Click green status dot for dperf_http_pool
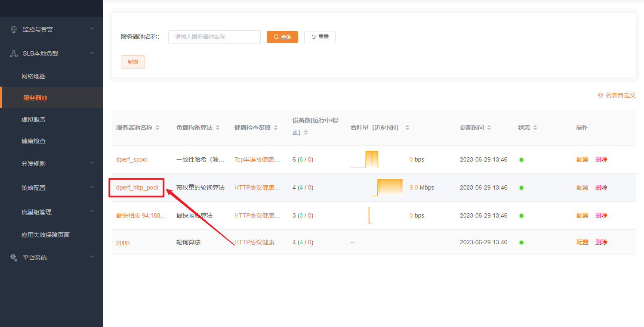Screen dimensions: 644x327 click(x=521, y=188)
